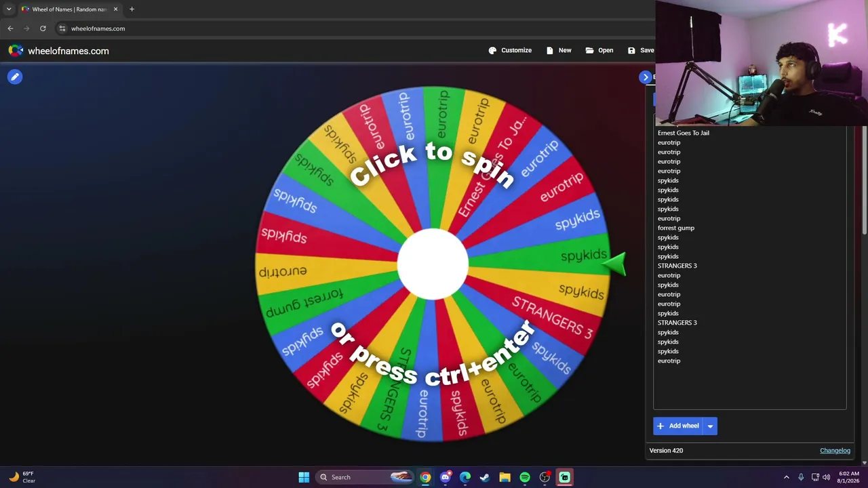Click the browser address bar URL

click(98, 28)
